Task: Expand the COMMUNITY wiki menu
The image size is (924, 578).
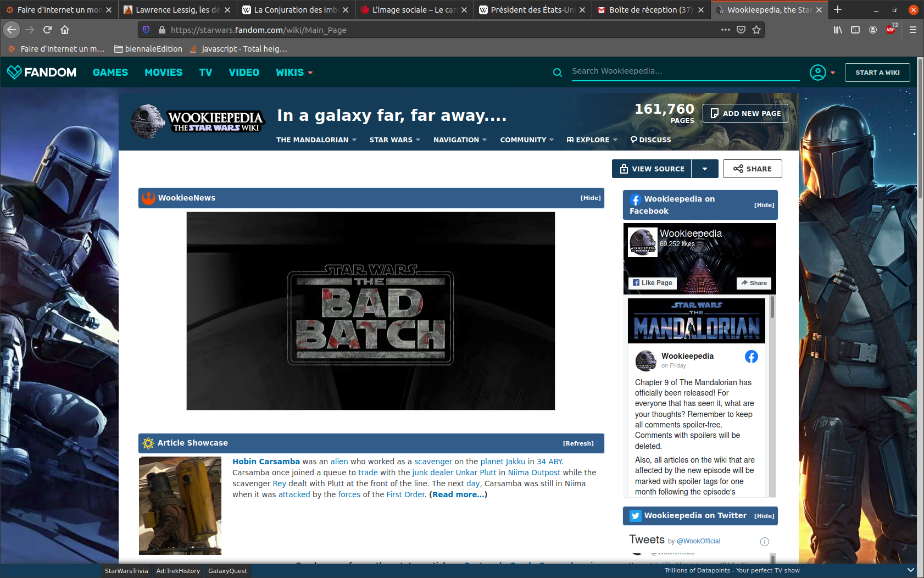Action: 527,140
